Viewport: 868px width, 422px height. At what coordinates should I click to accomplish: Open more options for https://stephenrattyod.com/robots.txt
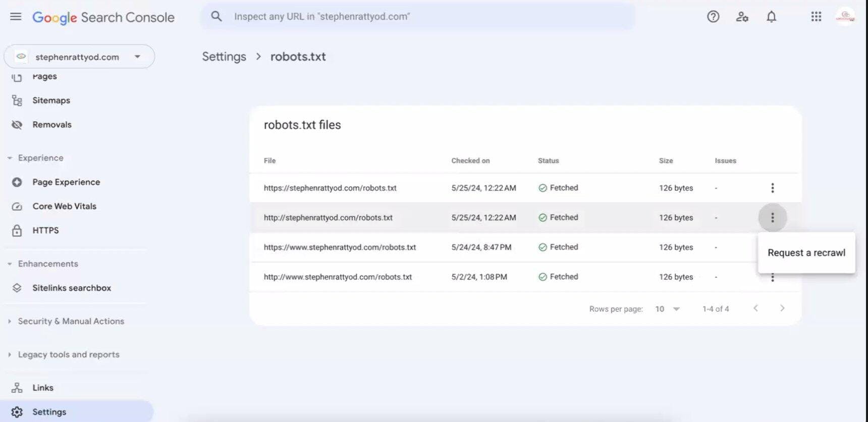click(x=772, y=188)
